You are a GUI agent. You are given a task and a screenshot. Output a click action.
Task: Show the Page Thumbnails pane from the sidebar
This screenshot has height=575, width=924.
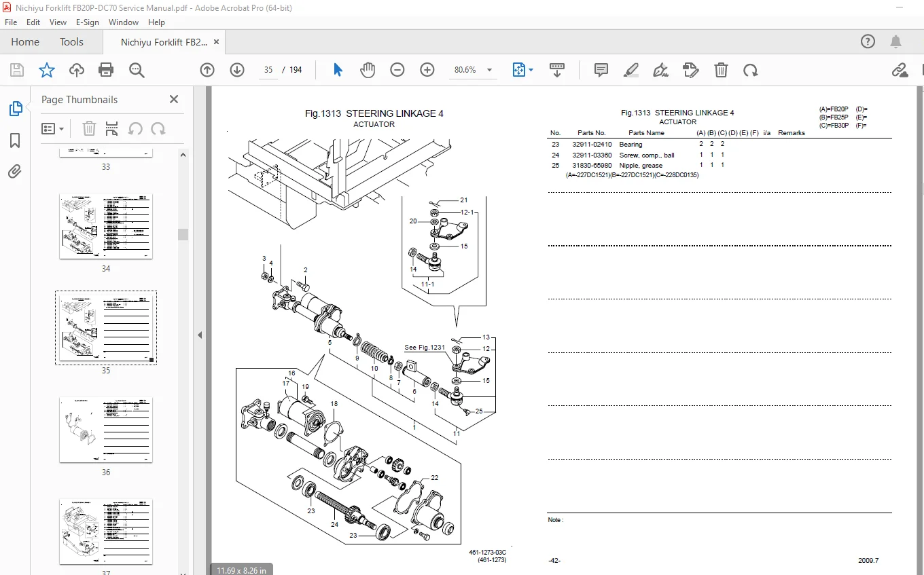(x=15, y=109)
